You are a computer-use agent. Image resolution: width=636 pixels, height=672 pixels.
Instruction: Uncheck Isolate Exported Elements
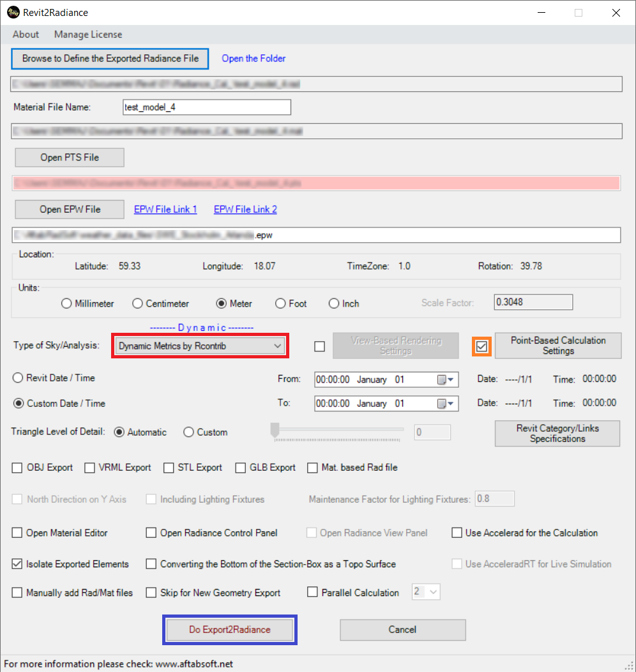17,564
